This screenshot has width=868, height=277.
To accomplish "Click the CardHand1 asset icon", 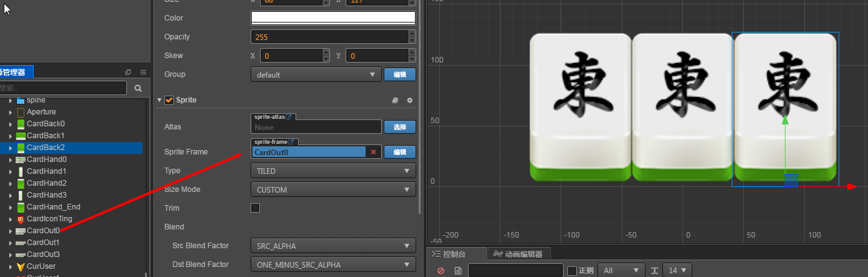I will [x=21, y=171].
